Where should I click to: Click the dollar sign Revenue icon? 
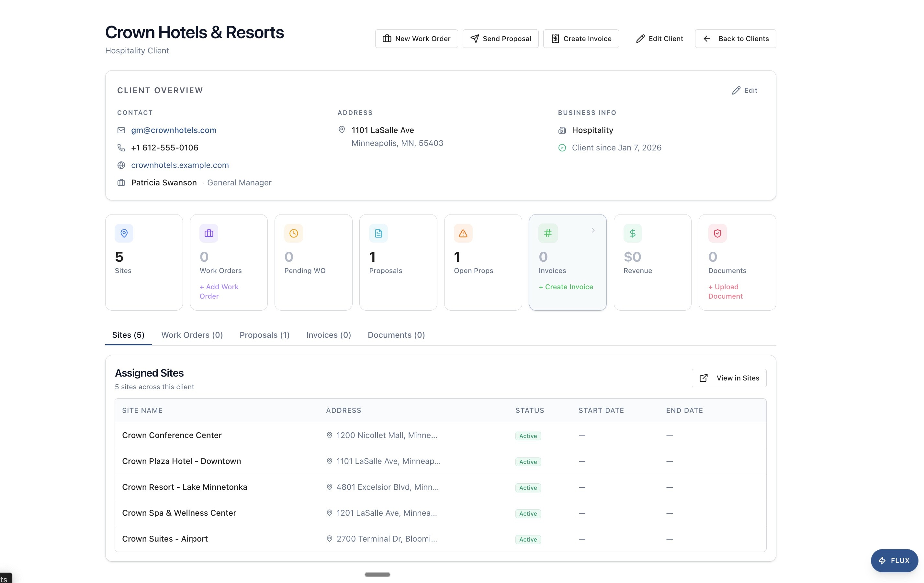click(633, 233)
